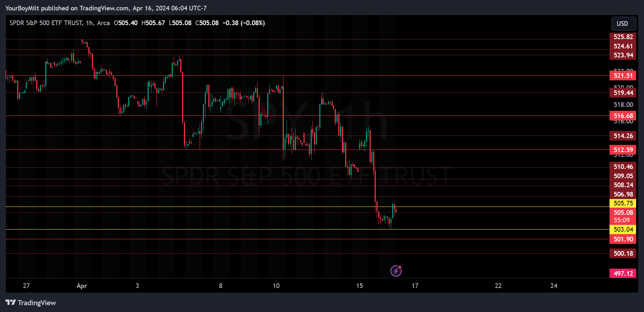Image resolution: width=644 pixels, height=312 pixels.
Task: Select the 500.18 price level label
Action: (623, 253)
